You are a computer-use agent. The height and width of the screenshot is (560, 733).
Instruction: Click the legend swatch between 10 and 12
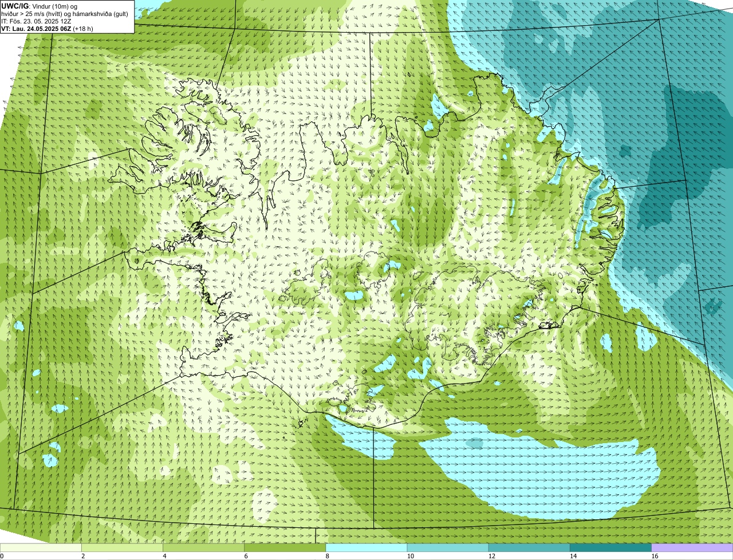448,547
